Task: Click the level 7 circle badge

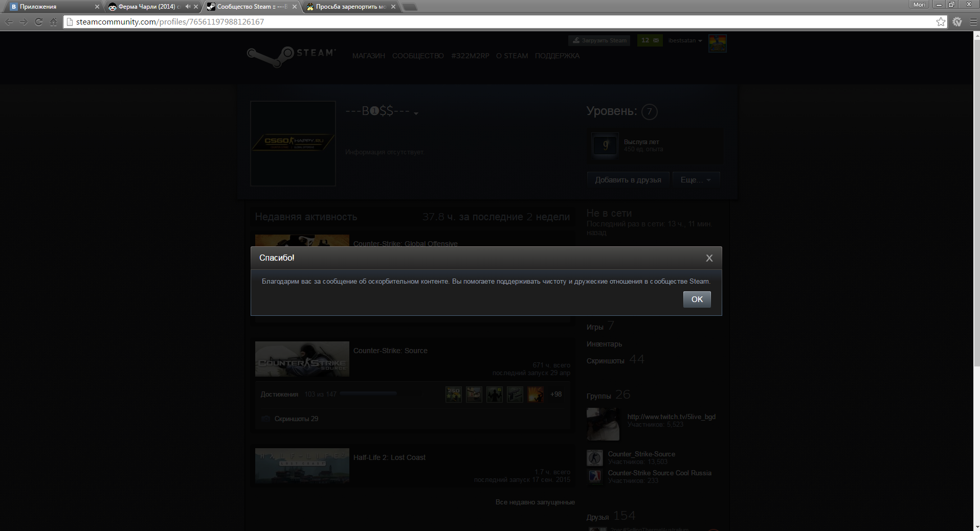Action: tap(649, 112)
